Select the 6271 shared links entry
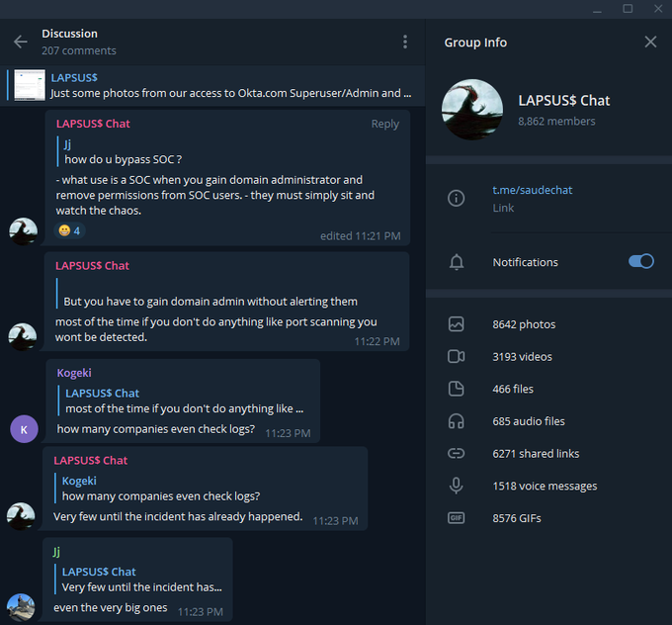 tap(536, 454)
